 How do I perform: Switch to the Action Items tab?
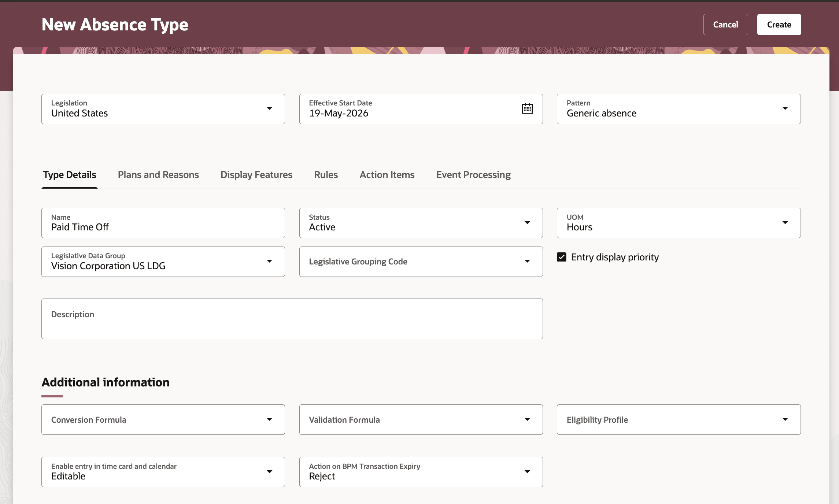point(387,175)
